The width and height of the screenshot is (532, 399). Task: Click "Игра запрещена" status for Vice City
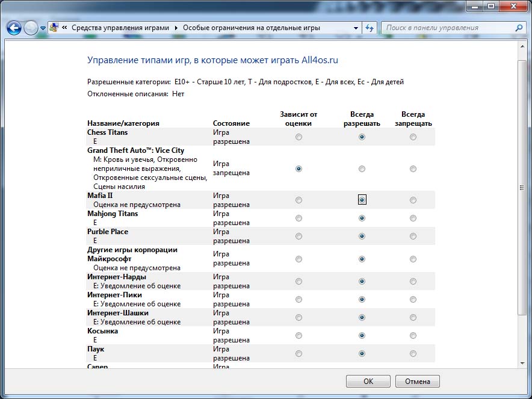[231, 169]
